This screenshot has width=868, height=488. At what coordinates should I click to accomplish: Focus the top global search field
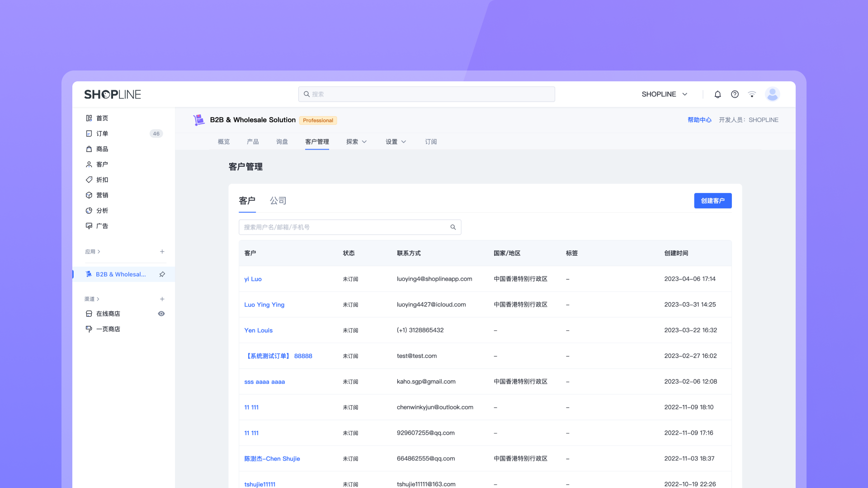(x=426, y=94)
